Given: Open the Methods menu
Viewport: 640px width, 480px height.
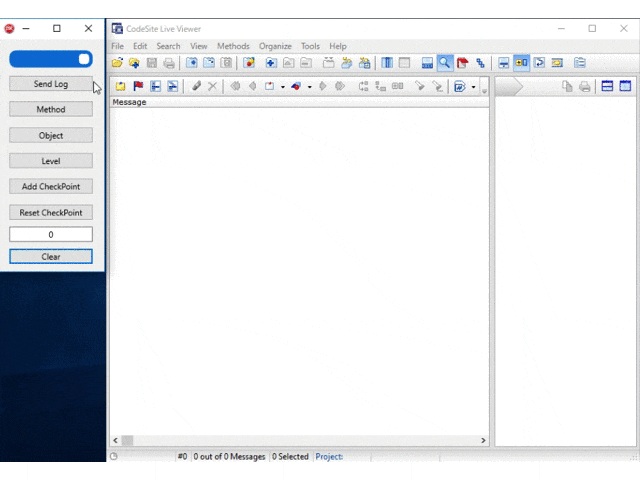Looking at the screenshot, I should click(x=233, y=46).
